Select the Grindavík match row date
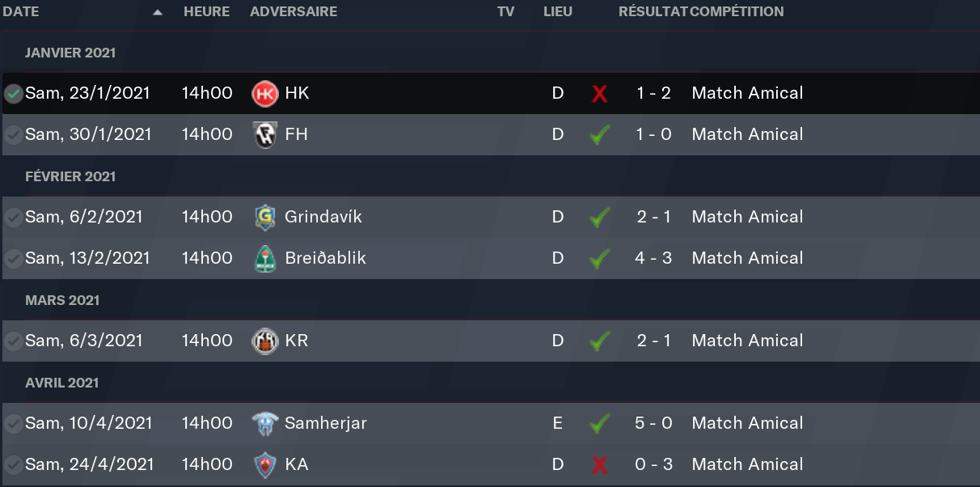Viewport: 980px width, 487px height. [84, 217]
